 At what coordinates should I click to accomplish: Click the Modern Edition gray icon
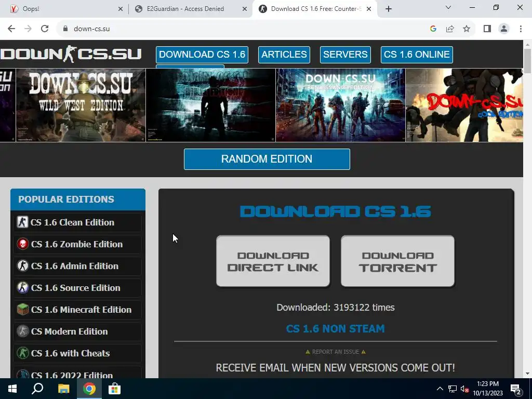click(23, 331)
